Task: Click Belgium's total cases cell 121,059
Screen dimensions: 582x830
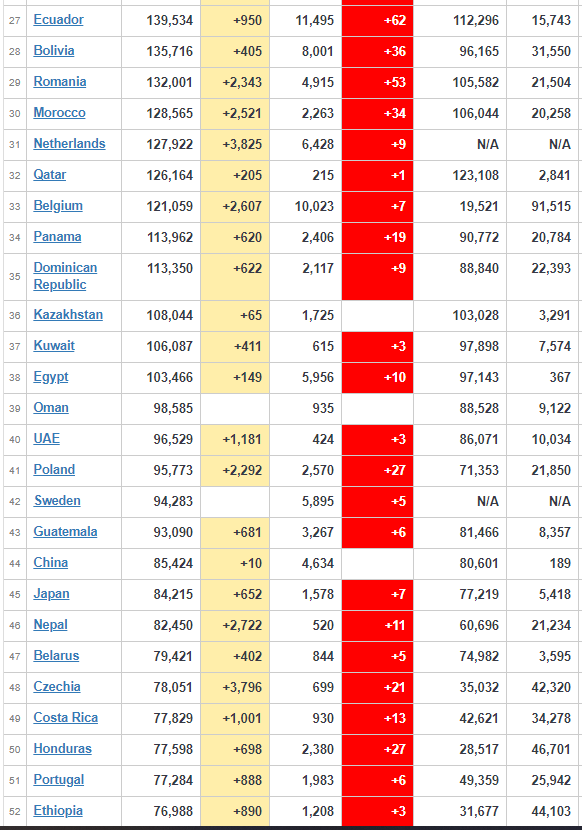Action: 161,206
